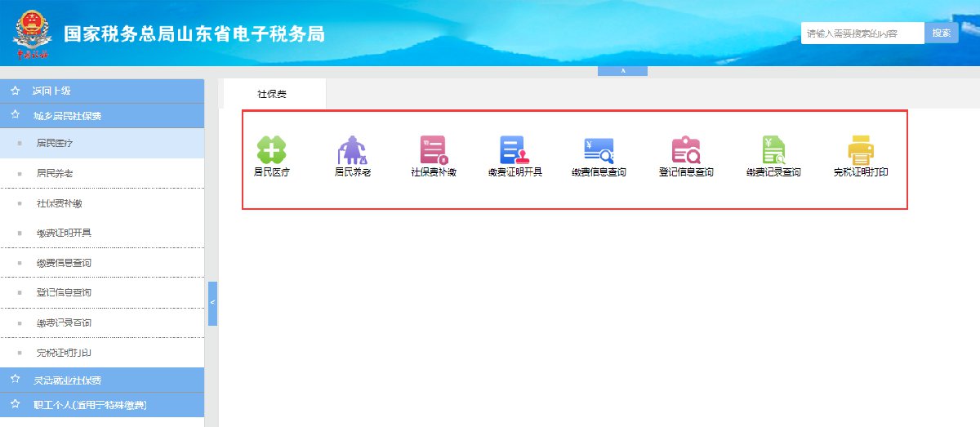Select 缴费记录查询 in the sidebar
The height and width of the screenshot is (427, 980).
102,322
